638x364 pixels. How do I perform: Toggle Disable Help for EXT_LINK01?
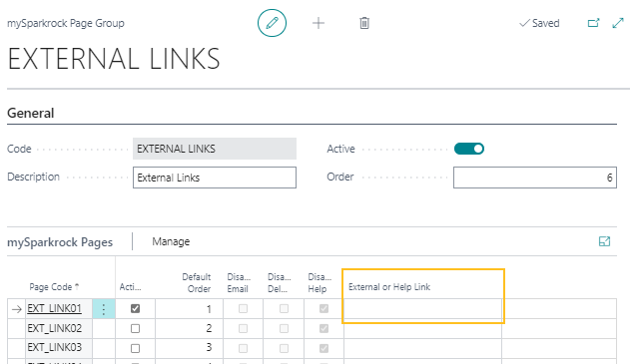[x=323, y=309]
